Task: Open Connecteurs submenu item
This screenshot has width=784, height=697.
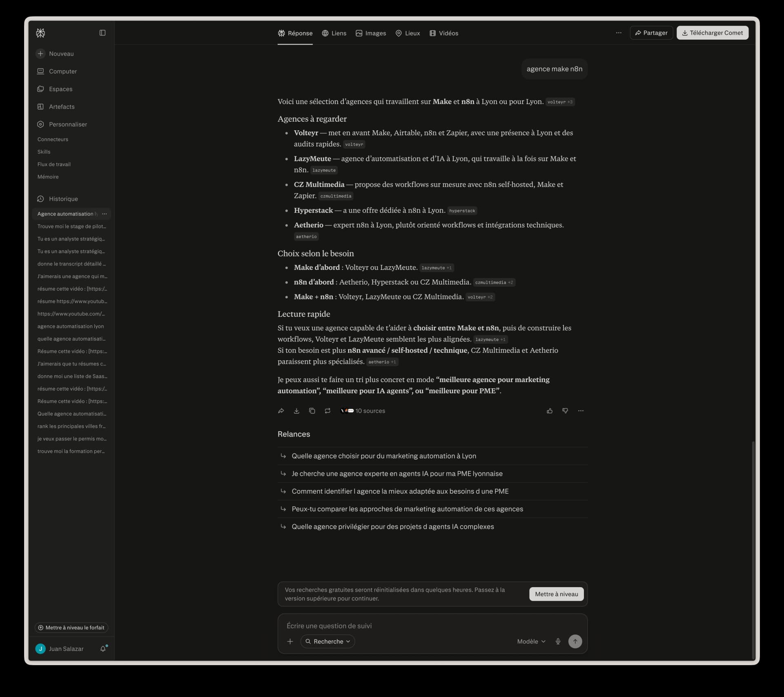Action: pos(53,139)
